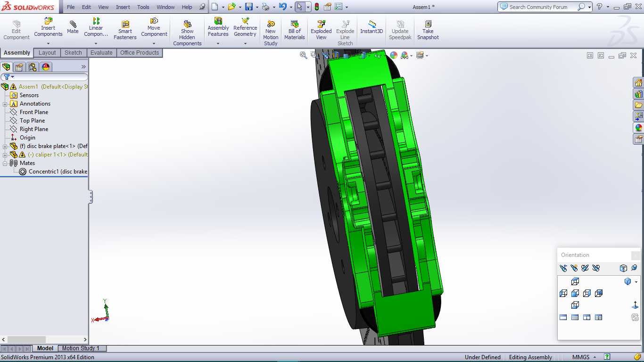Click Explode Line Sketch tool
The height and width of the screenshot is (362, 644).
pyautogui.click(x=345, y=33)
